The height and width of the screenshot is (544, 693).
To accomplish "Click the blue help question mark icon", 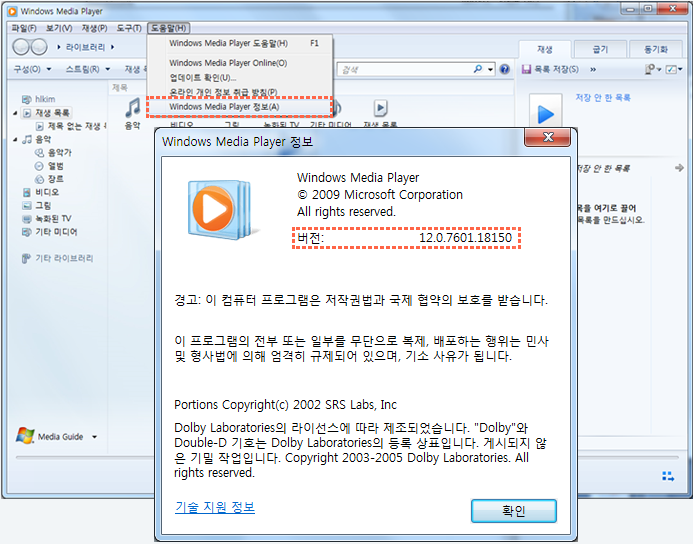I will point(504,69).
